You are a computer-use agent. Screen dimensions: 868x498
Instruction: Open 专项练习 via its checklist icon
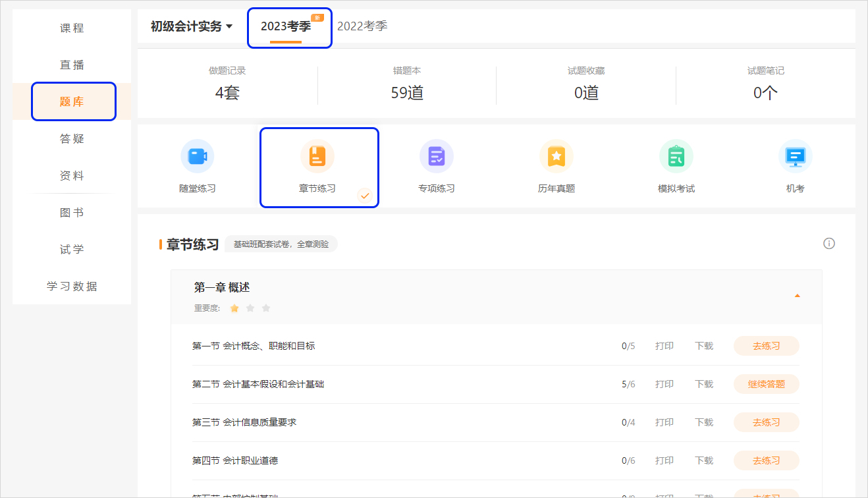click(436, 155)
